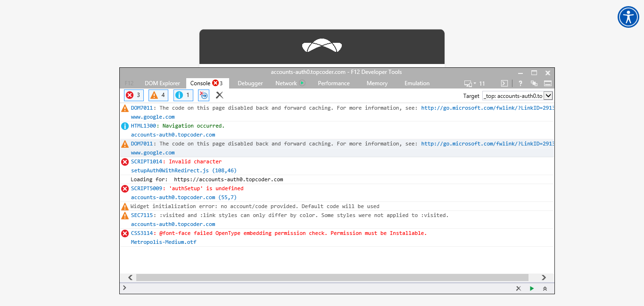644x306 pixels.
Task: Click horizontal scrollbar left arrow
Action: point(131,278)
